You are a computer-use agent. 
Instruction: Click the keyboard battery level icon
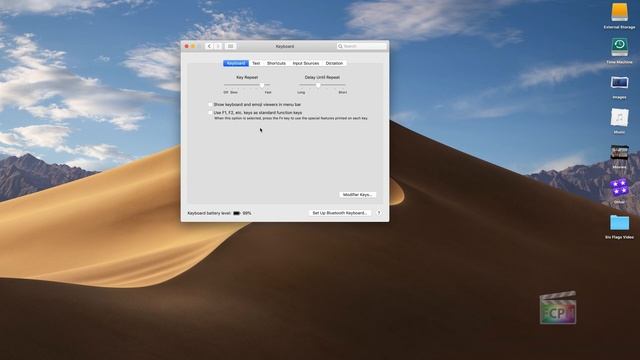[x=236, y=213]
